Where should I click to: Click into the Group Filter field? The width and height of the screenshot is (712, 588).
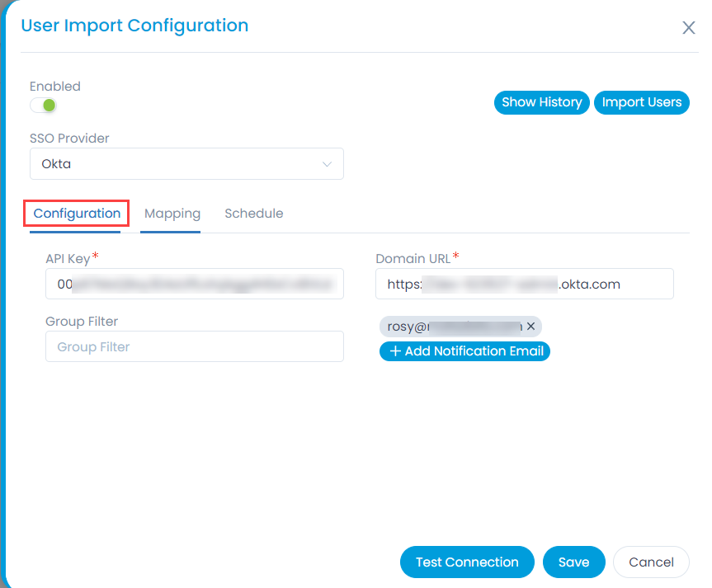coord(195,346)
